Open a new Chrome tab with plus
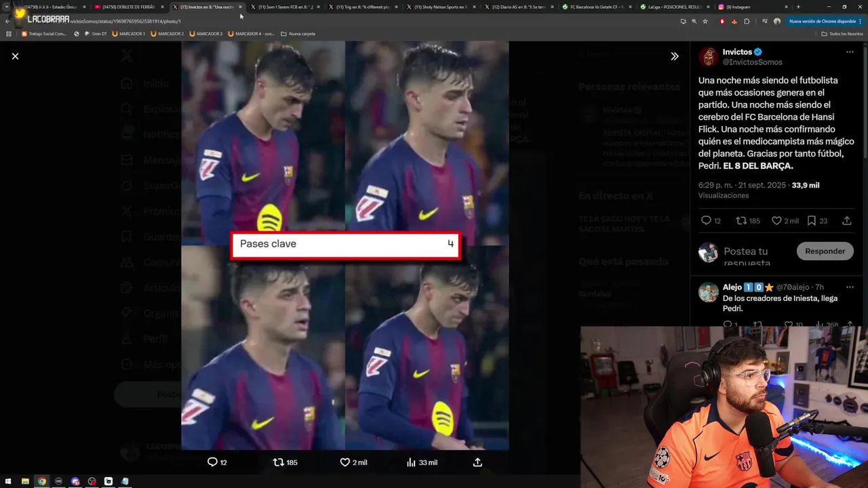868x488 pixels. point(798,7)
